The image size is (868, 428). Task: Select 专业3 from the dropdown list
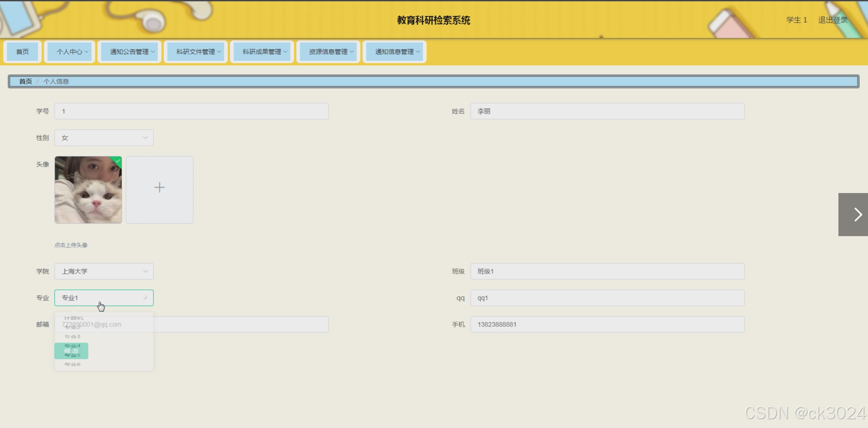(104, 336)
